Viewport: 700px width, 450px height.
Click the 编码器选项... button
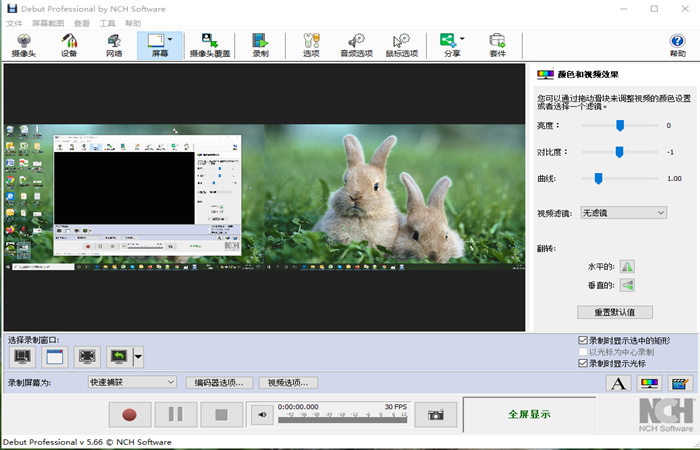[x=219, y=382]
